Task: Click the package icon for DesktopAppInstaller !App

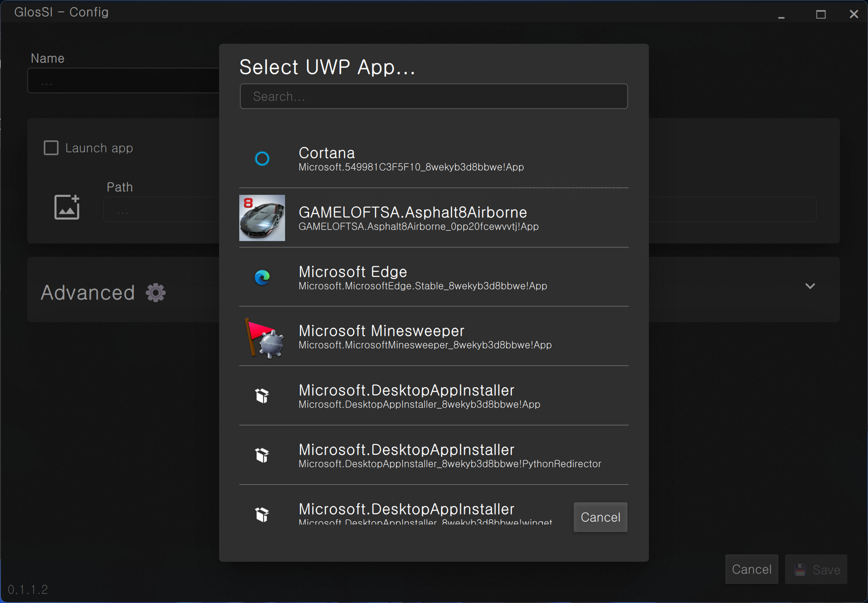Action: coord(262,396)
